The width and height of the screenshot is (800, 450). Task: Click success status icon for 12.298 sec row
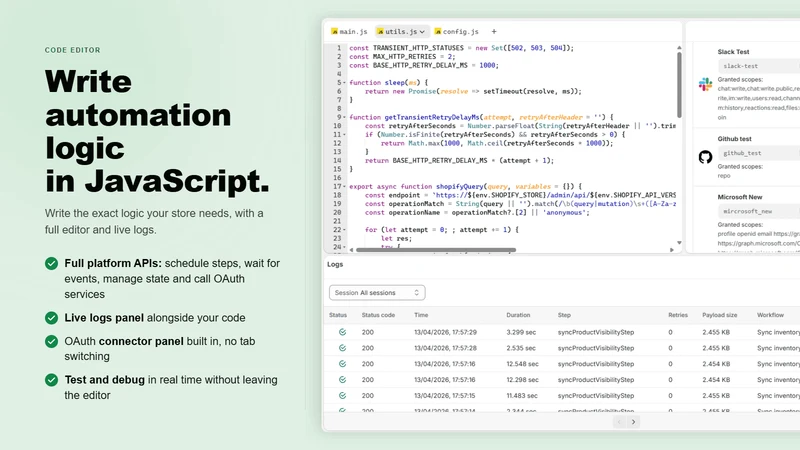[x=342, y=380]
